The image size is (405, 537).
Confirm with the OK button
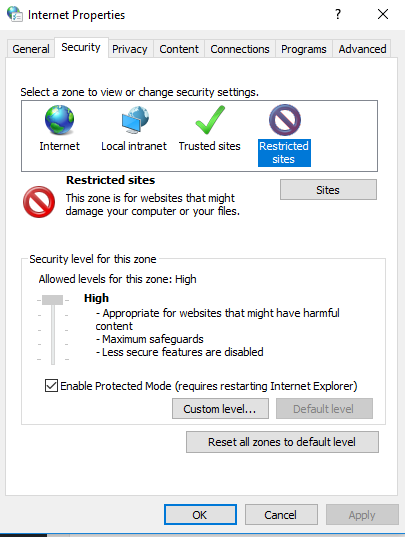[x=200, y=514]
